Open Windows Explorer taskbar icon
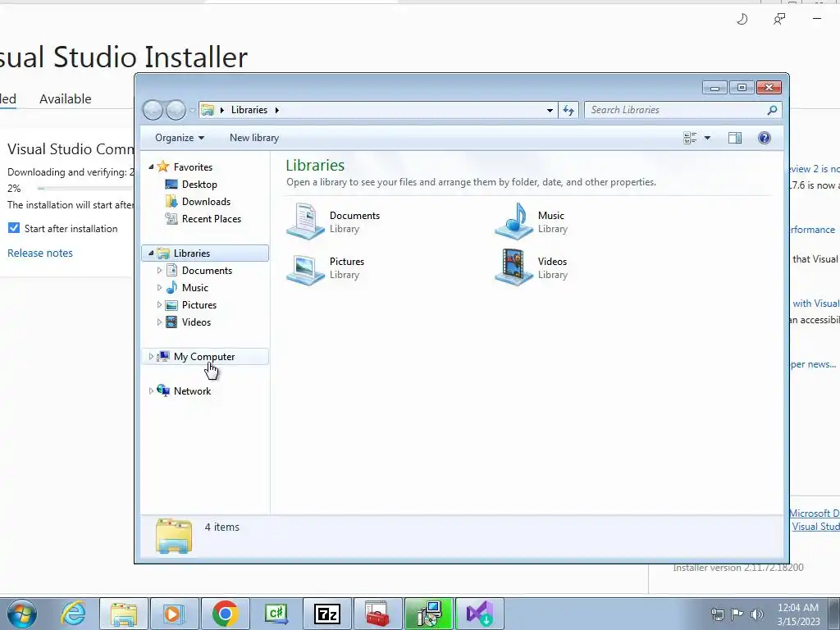Viewport: 840px width, 630px height. coord(124,614)
